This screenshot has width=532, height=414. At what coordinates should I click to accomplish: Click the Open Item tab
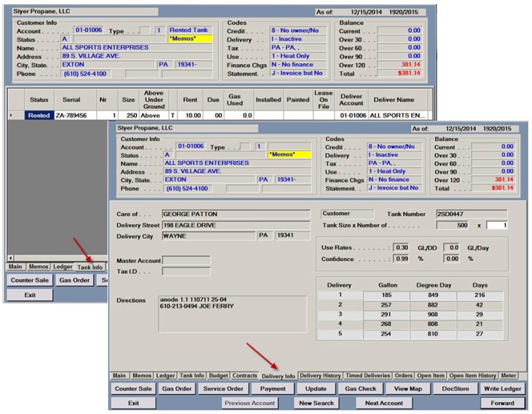[431, 376]
